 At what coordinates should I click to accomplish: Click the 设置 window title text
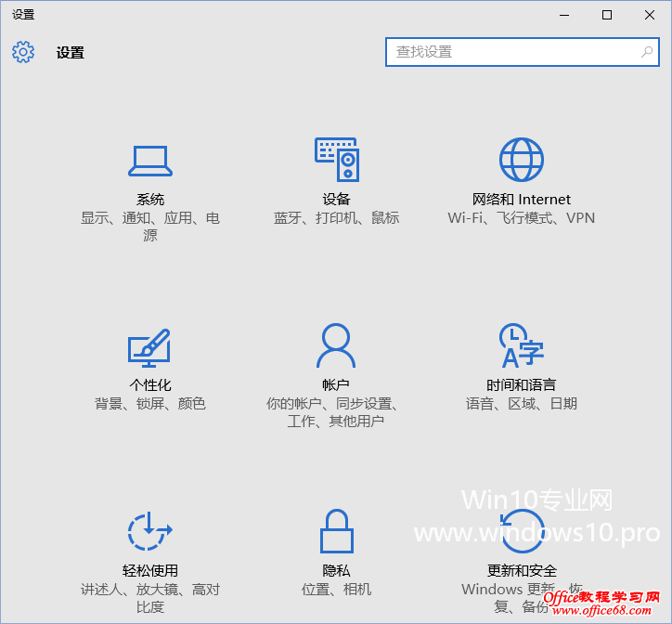point(23,15)
